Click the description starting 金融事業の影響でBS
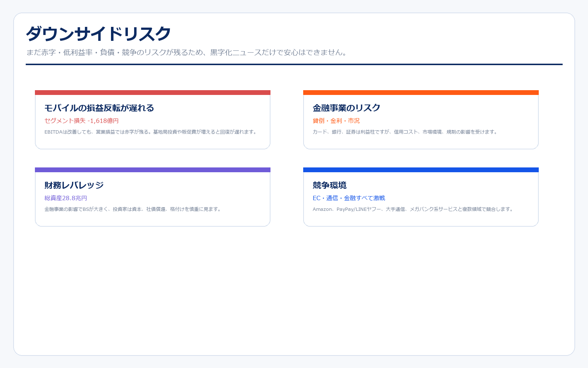588x368 pixels. (133, 209)
